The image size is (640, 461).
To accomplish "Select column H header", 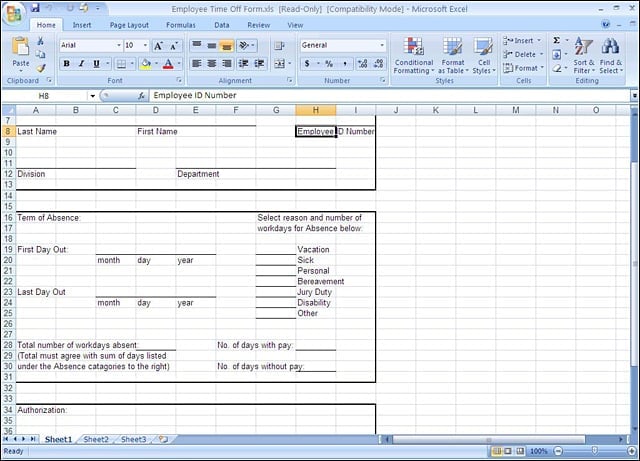I will click(x=316, y=110).
